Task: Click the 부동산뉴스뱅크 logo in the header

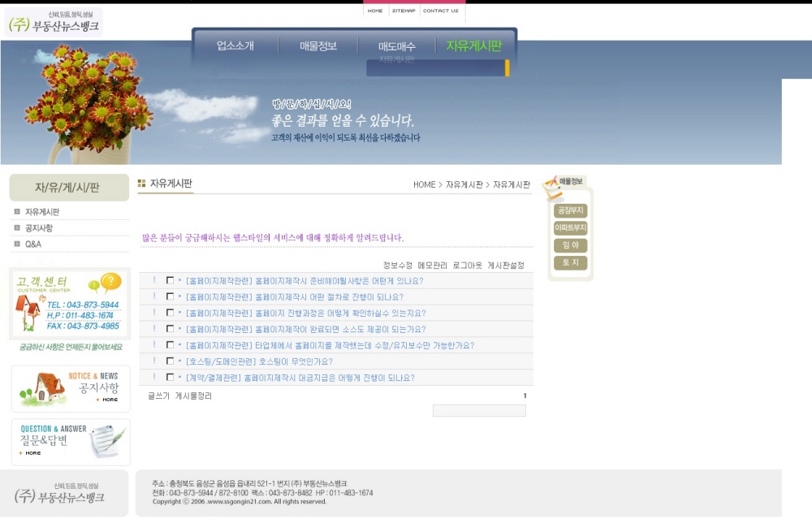Action: 55,24
